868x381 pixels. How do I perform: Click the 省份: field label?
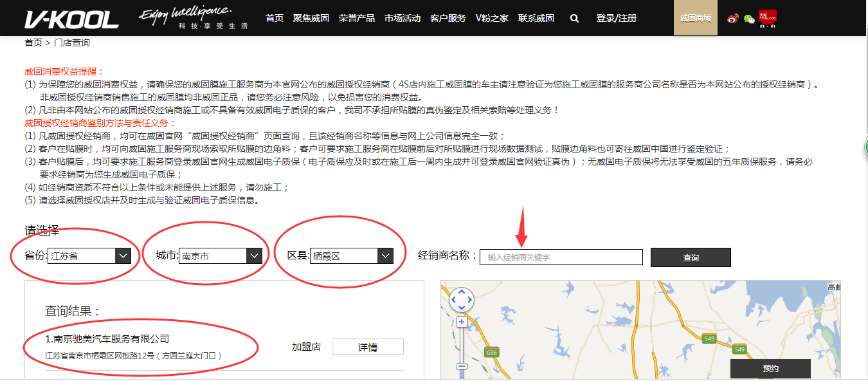point(36,256)
